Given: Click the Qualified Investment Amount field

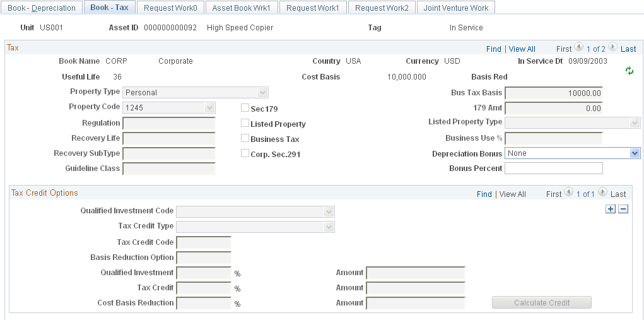Looking at the screenshot, I should (416, 273).
